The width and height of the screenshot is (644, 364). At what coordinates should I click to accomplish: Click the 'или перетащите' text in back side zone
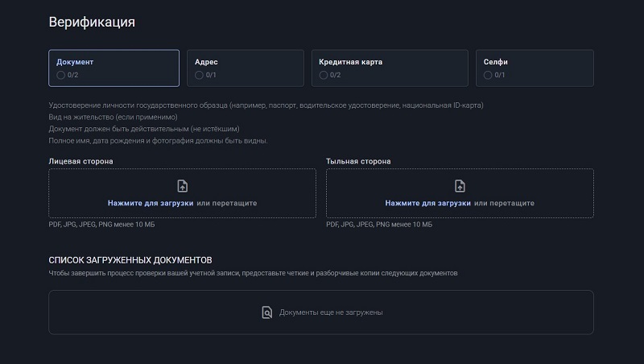click(x=505, y=203)
